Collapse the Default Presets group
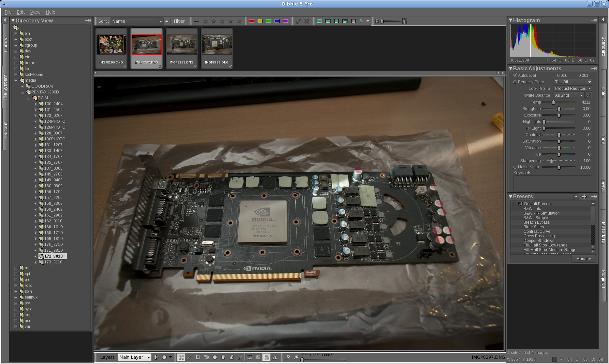This screenshot has height=364, width=609. pyautogui.click(x=514, y=204)
